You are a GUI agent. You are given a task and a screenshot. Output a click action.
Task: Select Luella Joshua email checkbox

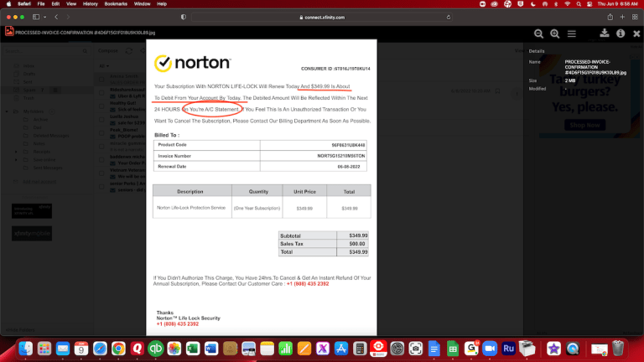(x=101, y=120)
